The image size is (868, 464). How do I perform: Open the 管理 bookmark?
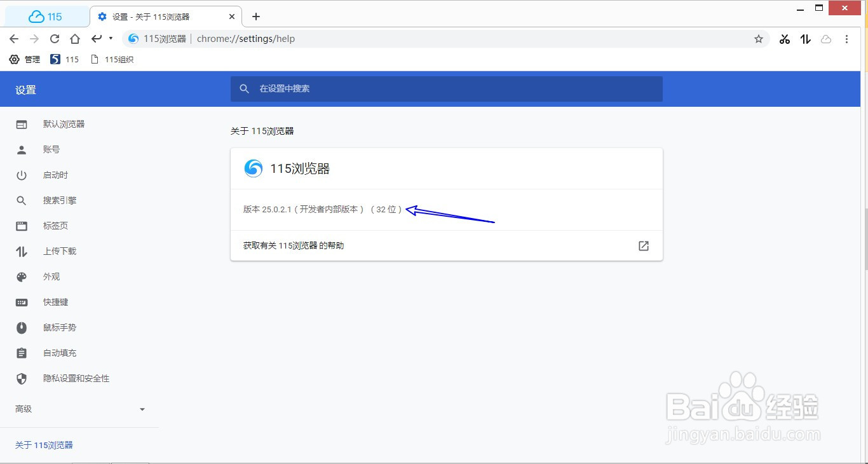pos(24,59)
